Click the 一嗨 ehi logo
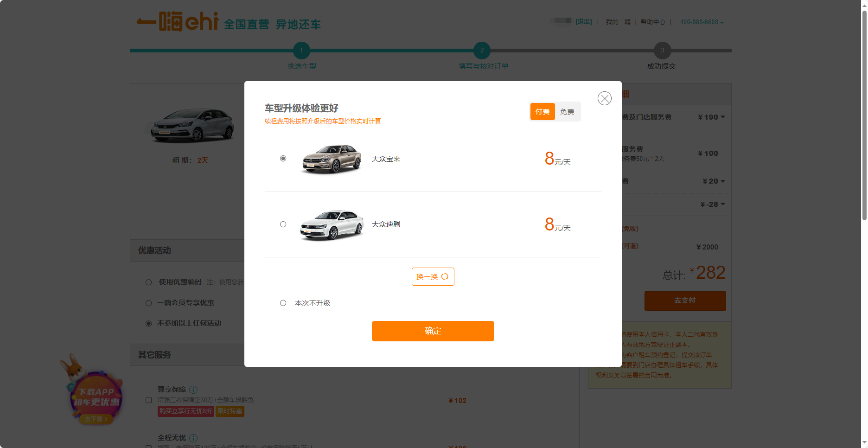Screen dimensions: 868x448 178,21
